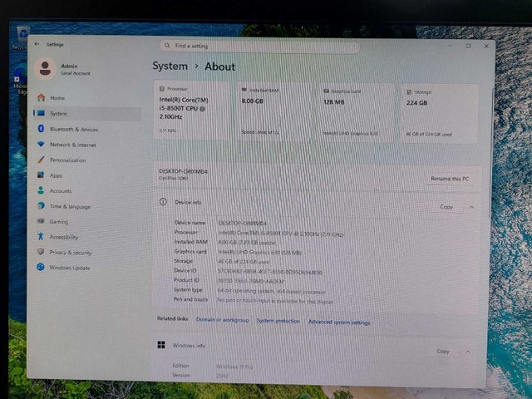Click the Gaming controller icon
Image resolution: width=532 pixels, height=399 pixels.
click(x=41, y=221)
